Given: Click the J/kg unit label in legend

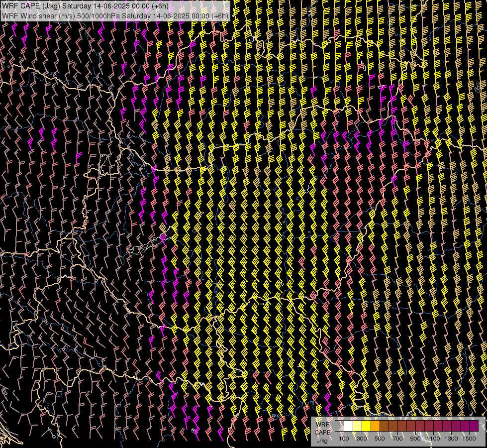Looking at the screenshot, I should (x=322, y=440).
